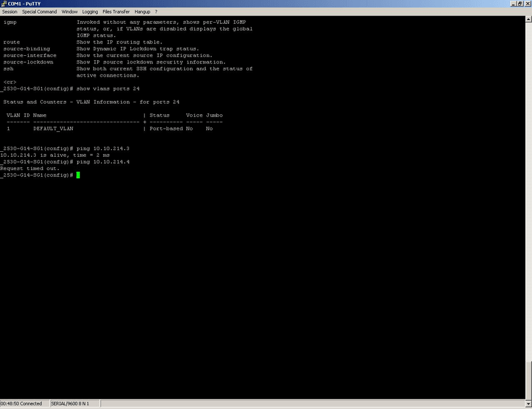Click the '00:48:50 Connected' status text
This screenshot has height=409, width=532.
21,403
